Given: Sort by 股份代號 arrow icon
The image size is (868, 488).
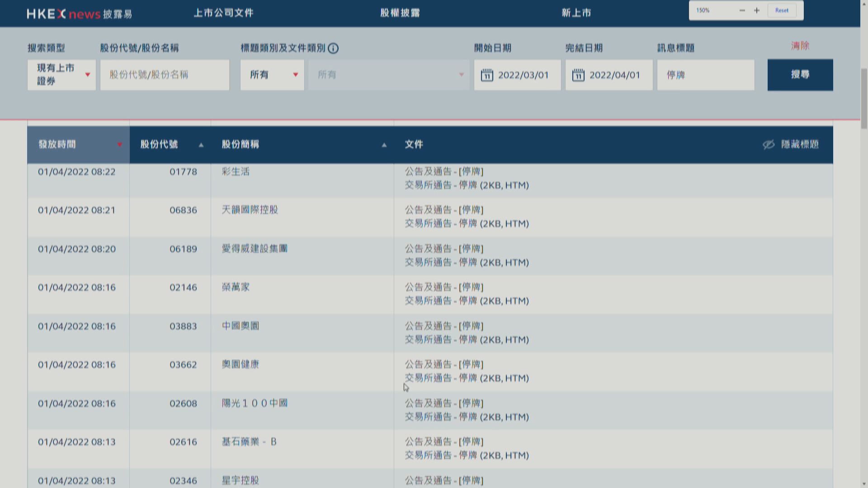Looking at the screenshot, I should (x=201, y=145).
